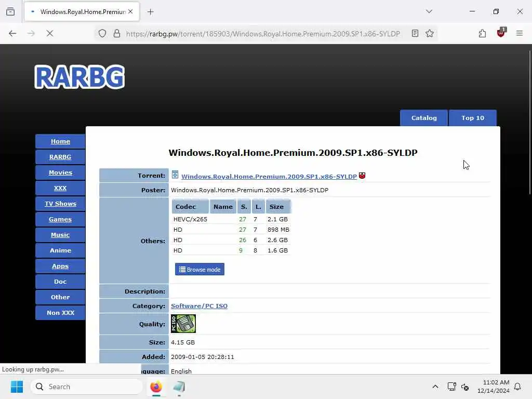Open Movies category in sidebar
This screenshot has height=399, width=532.
(60, 172)
